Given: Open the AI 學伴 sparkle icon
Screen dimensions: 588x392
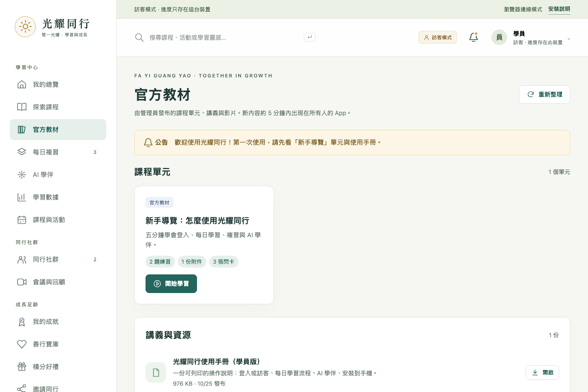Looking at the screenshot, I should coord(22,174).
